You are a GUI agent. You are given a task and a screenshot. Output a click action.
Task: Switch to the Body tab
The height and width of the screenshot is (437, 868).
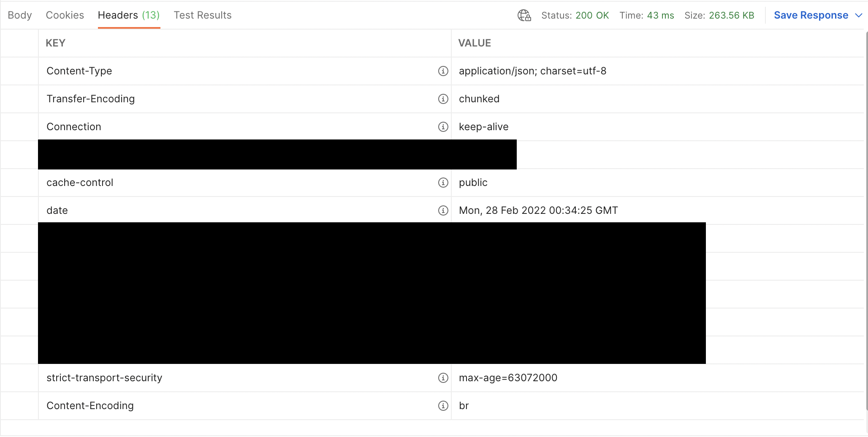(19, 15)
